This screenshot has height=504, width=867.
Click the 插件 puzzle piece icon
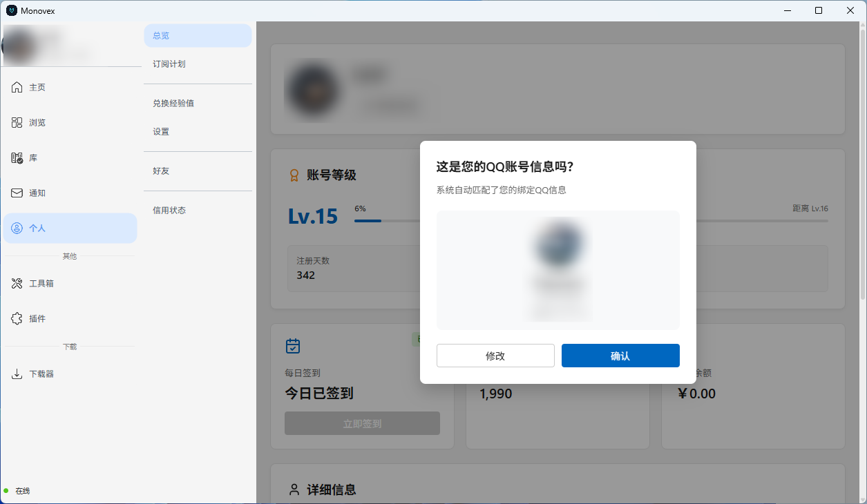(17, 319)
